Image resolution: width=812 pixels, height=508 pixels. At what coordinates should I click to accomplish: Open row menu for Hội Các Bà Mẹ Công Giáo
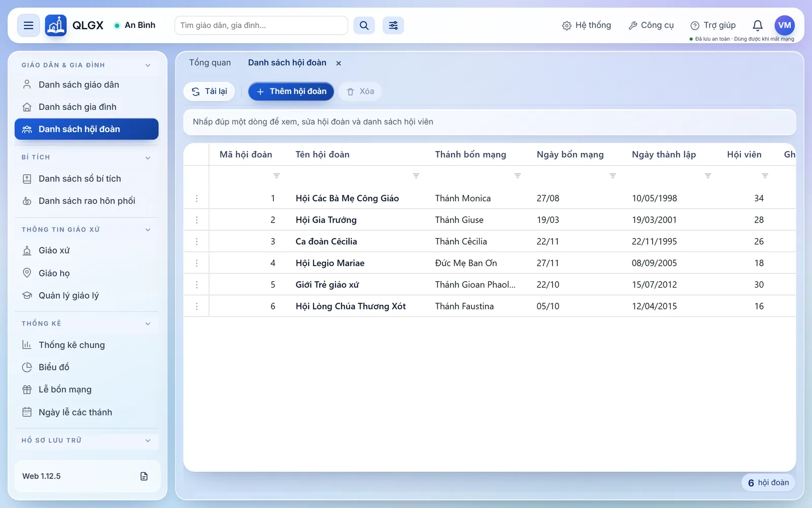point(197,198)
